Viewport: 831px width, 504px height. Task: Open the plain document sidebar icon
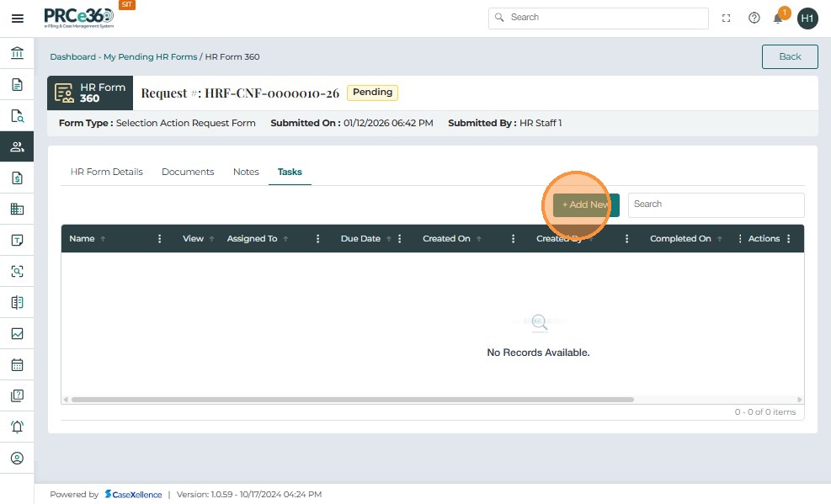(x=17, y=85)
